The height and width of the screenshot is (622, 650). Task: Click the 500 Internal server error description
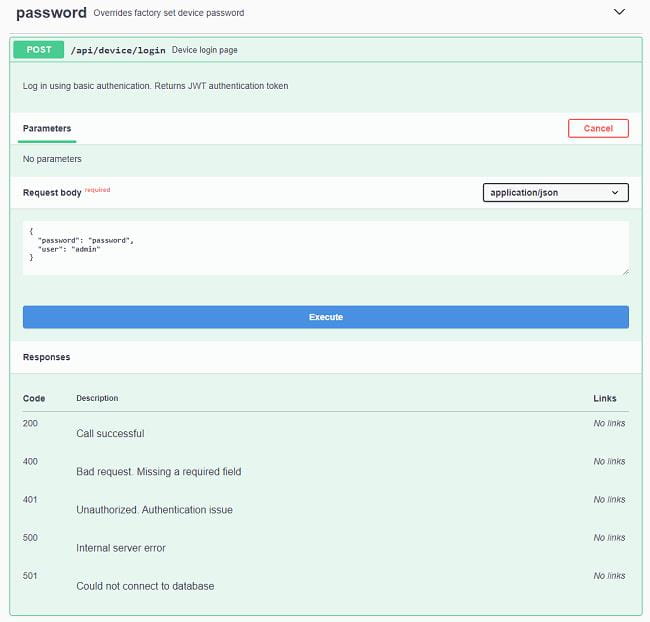[x=121, y=548]
